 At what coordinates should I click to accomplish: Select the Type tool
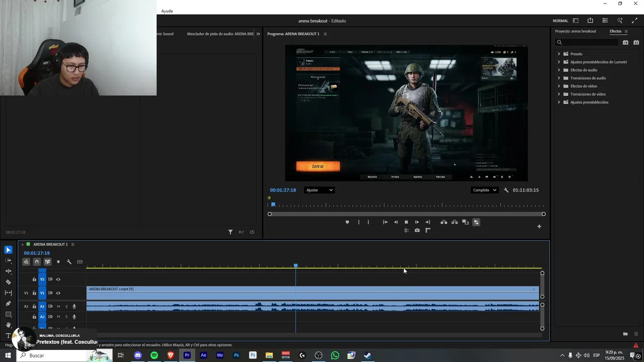(x=8, y=335)
